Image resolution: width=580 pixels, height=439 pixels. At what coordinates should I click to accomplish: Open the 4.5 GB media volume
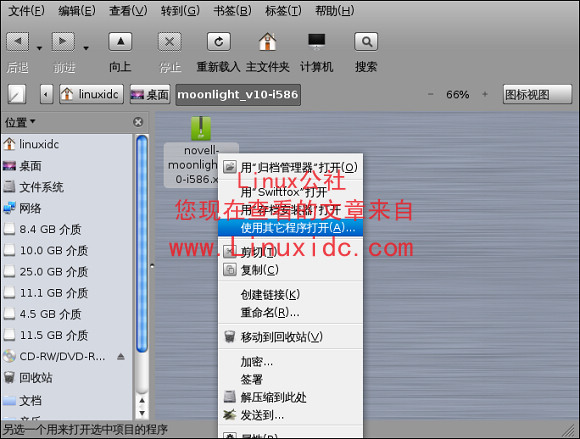tap(67, 314)
